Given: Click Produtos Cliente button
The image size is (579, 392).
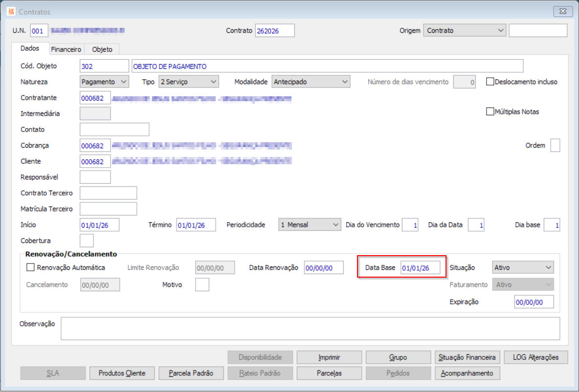Looking at the screenshot, I should pos(122,373).
